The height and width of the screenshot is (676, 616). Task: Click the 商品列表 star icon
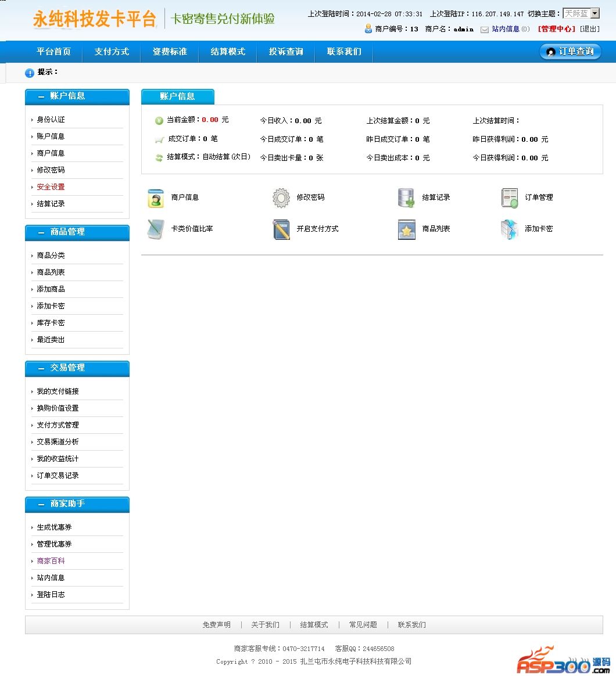coord(406,229)
